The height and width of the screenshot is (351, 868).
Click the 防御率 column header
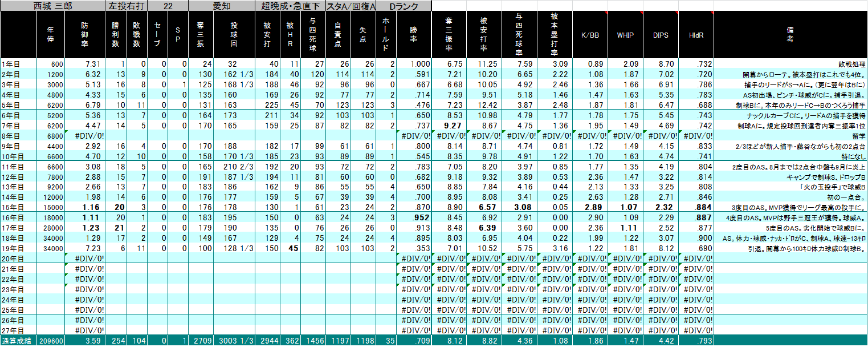coord(85,35)
